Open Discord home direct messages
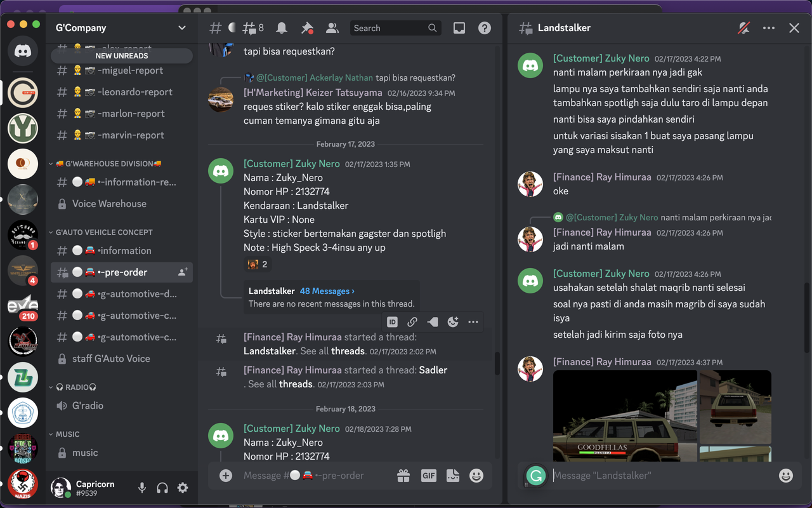The height and width of the screenshot is (508, 812). [x=23, y=51]
